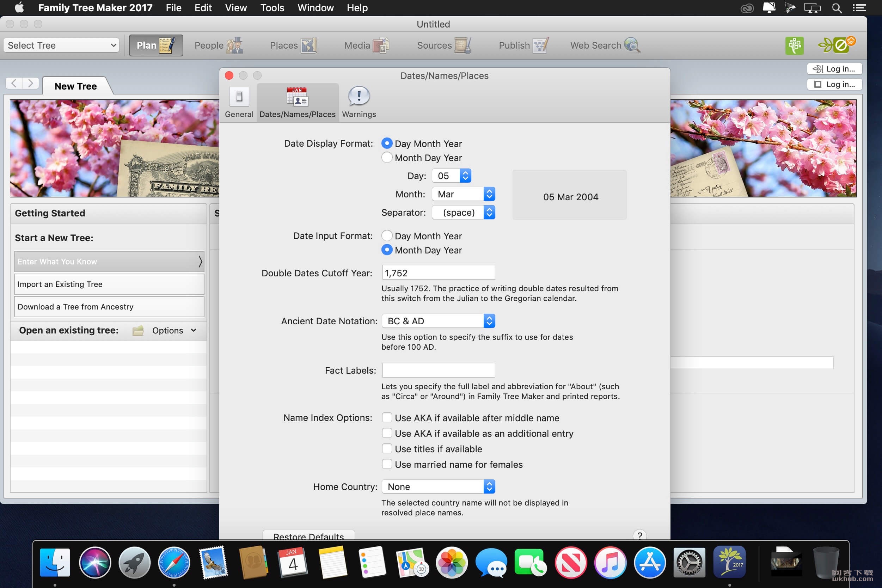Open the Window menu
Screen dimensions: 882x588
(x=316, y=8)
